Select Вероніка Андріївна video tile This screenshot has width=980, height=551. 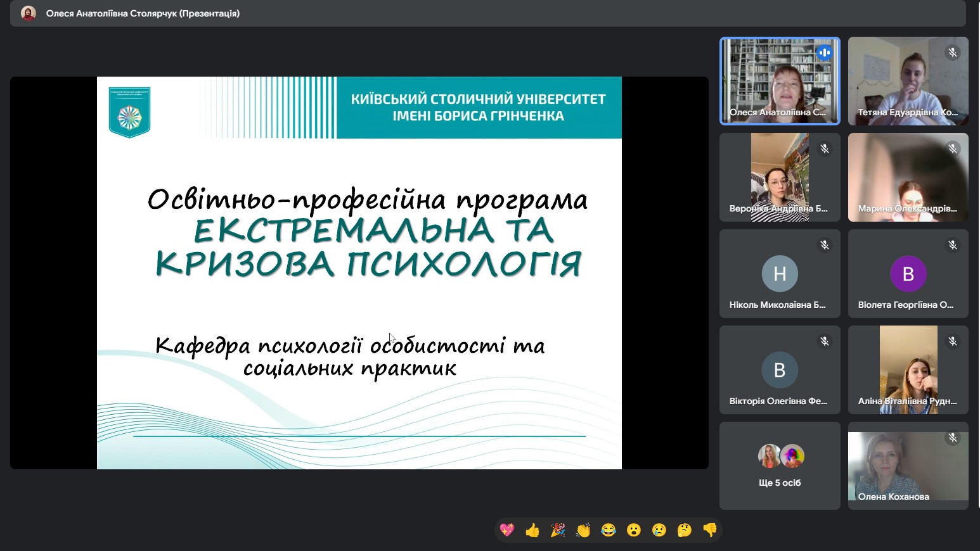click(780, 177)
